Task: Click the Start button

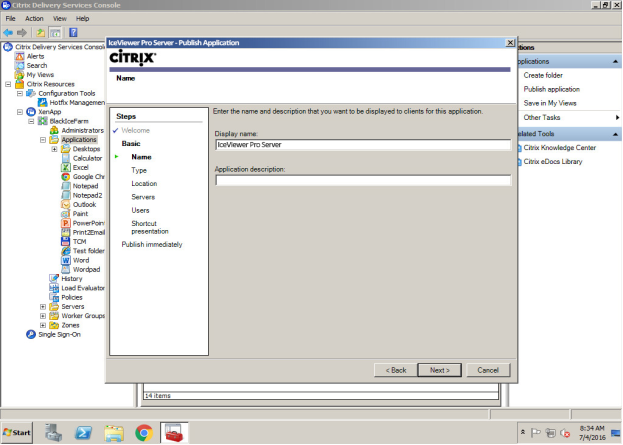Action: pos(17,433)
